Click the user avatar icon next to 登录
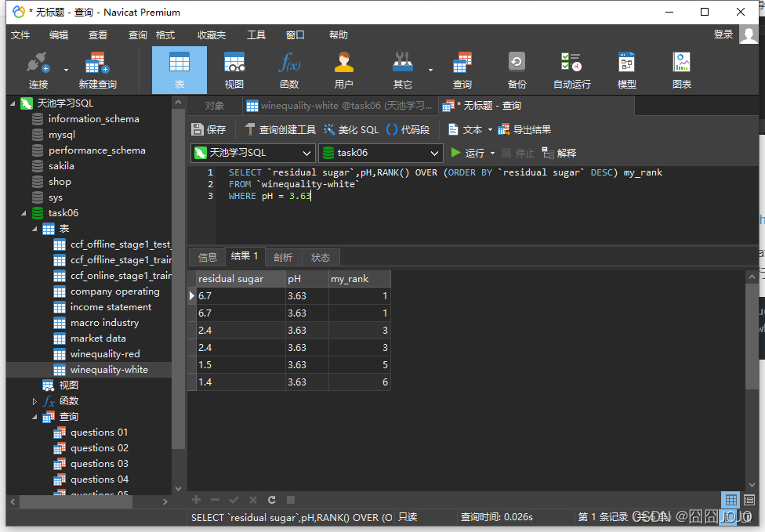This screenshot has width=765, height=532. pyautogui.click(x=749, y=34)
